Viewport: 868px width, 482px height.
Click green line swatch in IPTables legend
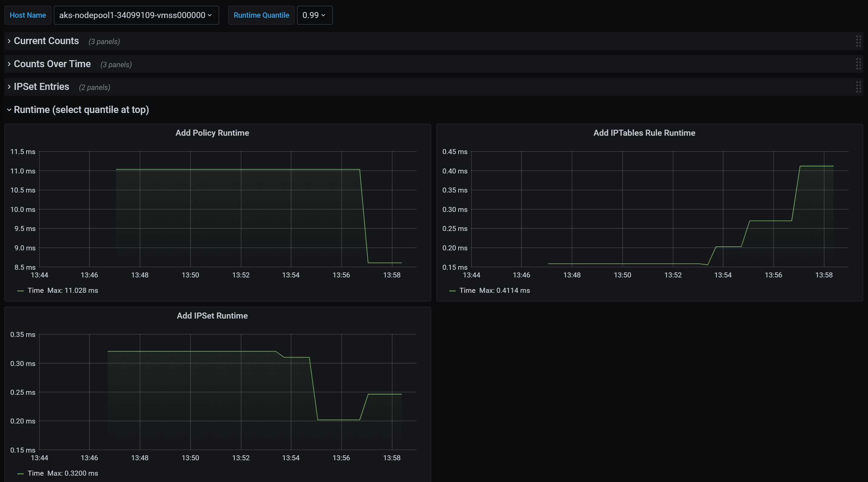tap(452, 291)
